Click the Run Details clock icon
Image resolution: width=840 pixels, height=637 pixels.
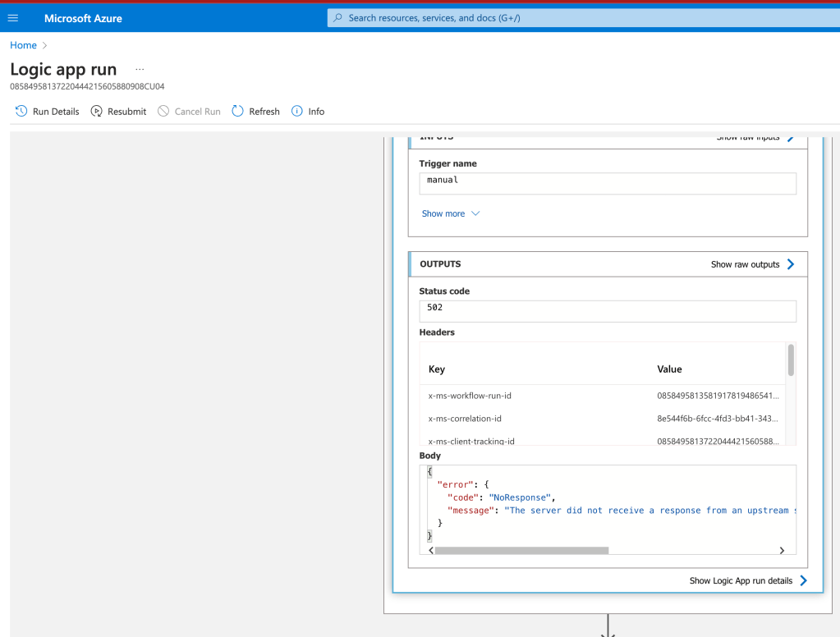21,111
